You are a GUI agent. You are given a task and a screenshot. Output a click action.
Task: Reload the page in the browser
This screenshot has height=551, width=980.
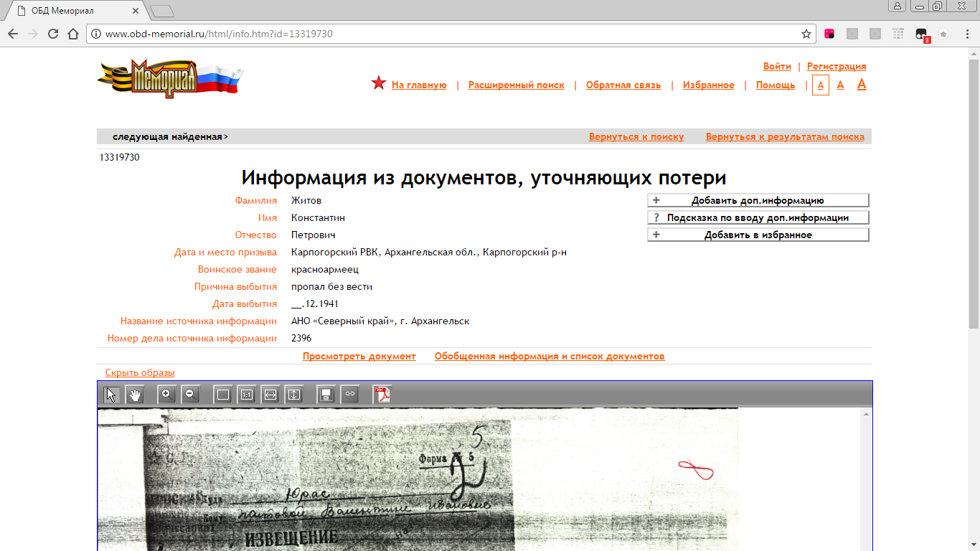(52, 34)
